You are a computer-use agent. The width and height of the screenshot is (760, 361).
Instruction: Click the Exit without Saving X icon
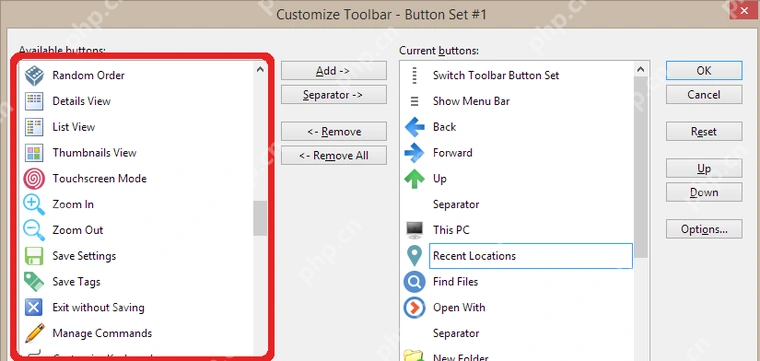tap(34, 307)
